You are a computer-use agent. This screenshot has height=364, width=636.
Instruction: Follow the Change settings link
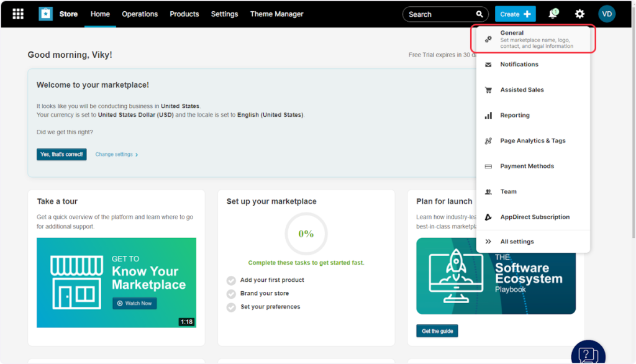116,154
